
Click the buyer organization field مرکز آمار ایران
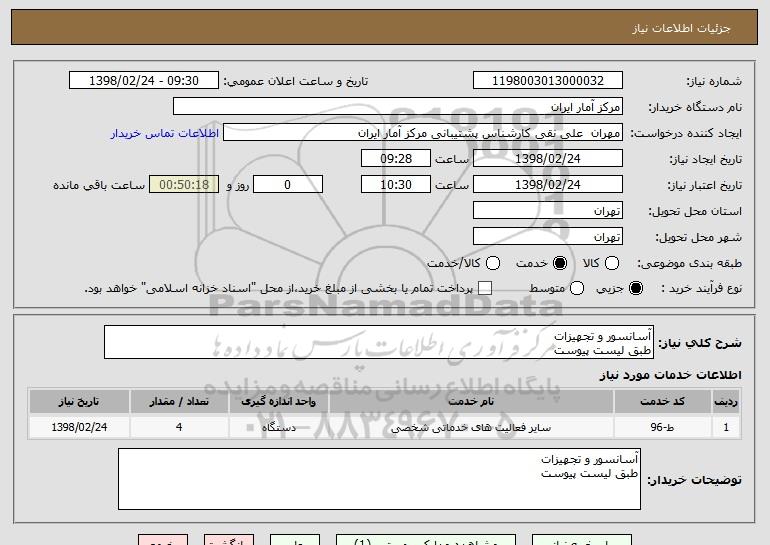[x=398, y=107]
